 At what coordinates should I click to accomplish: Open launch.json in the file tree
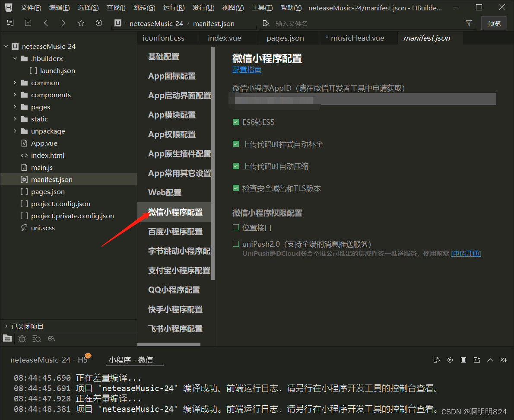click(x=57, y=70)
